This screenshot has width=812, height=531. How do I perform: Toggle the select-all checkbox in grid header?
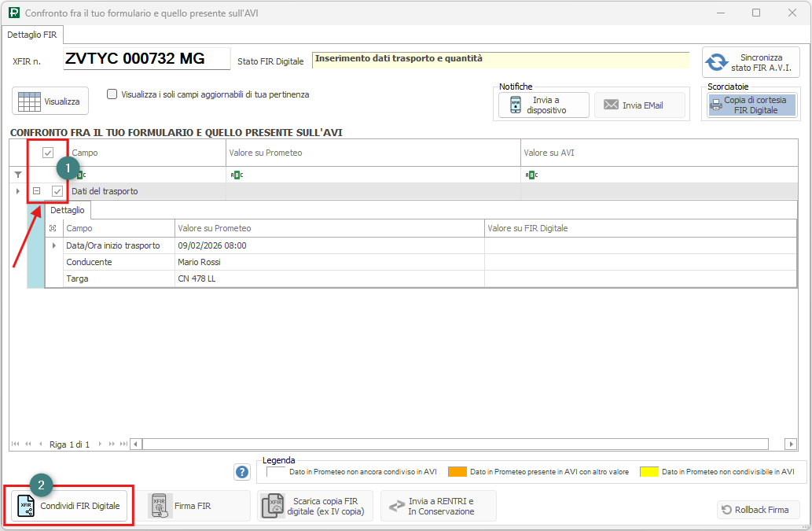pos(48,153)
